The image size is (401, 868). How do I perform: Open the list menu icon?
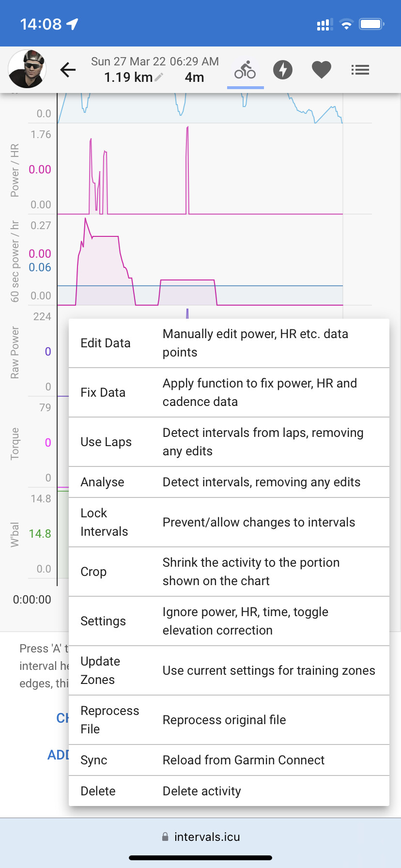click(x=360, y=70)
